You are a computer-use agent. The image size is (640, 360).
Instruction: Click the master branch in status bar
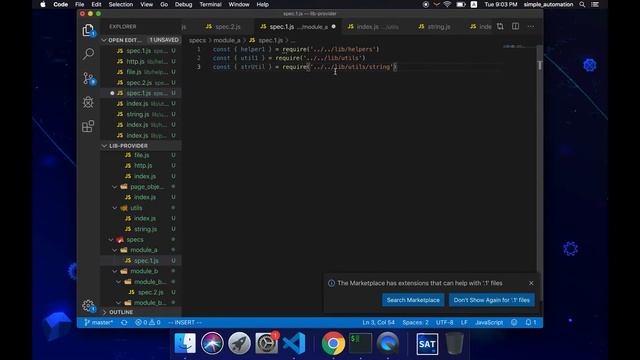(x=98, y=322)
